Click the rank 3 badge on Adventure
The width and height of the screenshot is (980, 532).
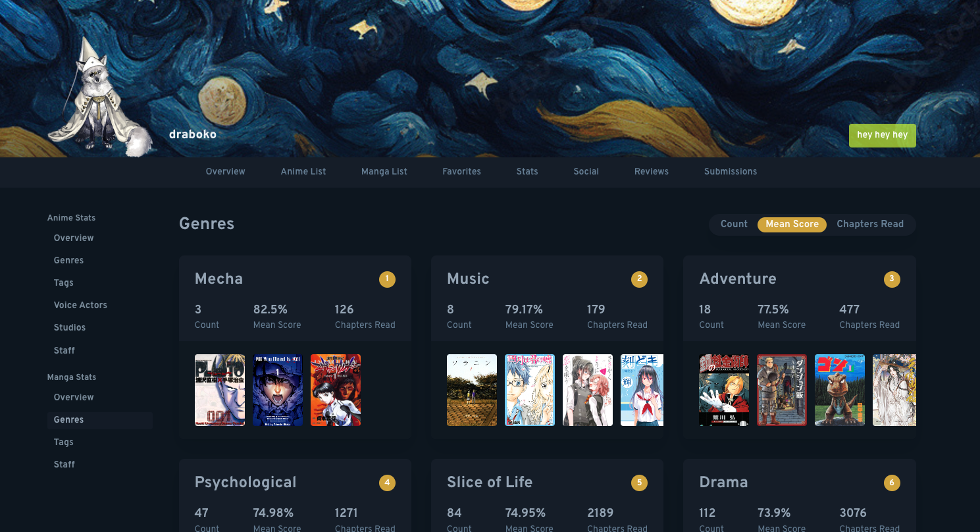pyautogui.click(x=892, y=279)
